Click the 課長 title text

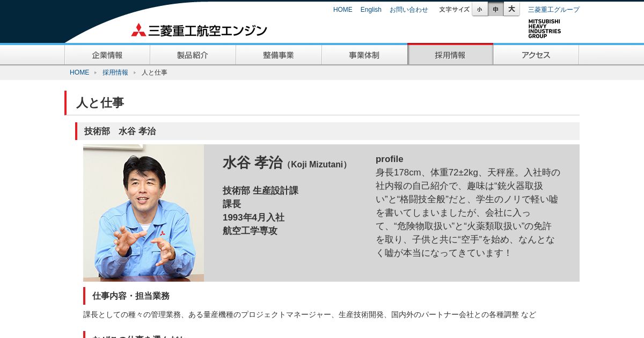pyautogui.click(x=232, y=204)
